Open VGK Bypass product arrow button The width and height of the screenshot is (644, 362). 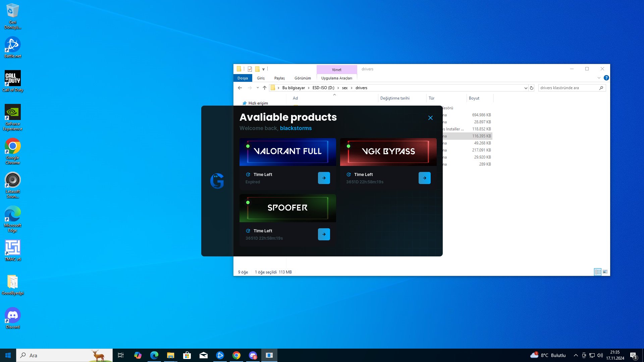[424, 178]
